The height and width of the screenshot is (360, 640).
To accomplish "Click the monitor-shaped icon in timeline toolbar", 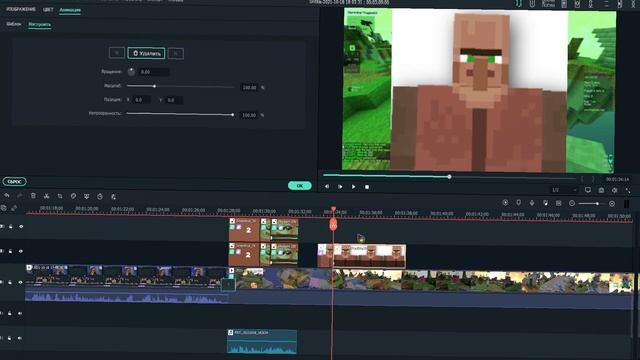I will pos(87,196).
